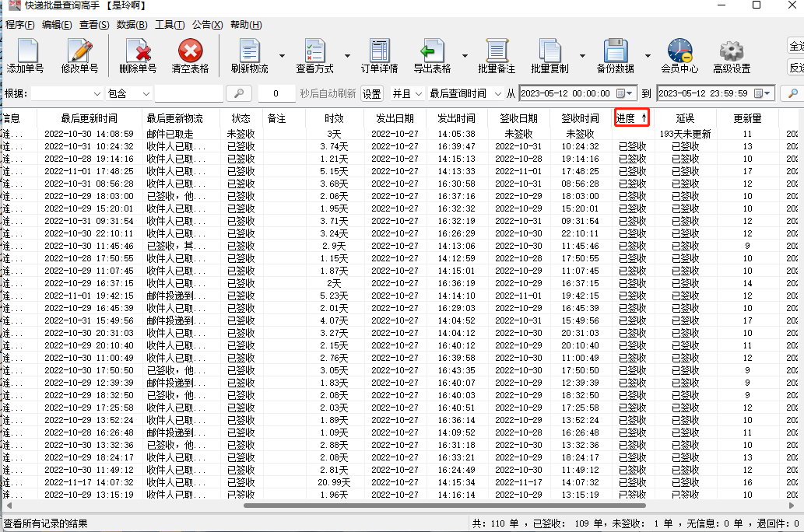The height and width of the screenshot is (532, 804).
Task: Click the scroll left arrow of horizontal scrollbar
Action: pos(9,506)
